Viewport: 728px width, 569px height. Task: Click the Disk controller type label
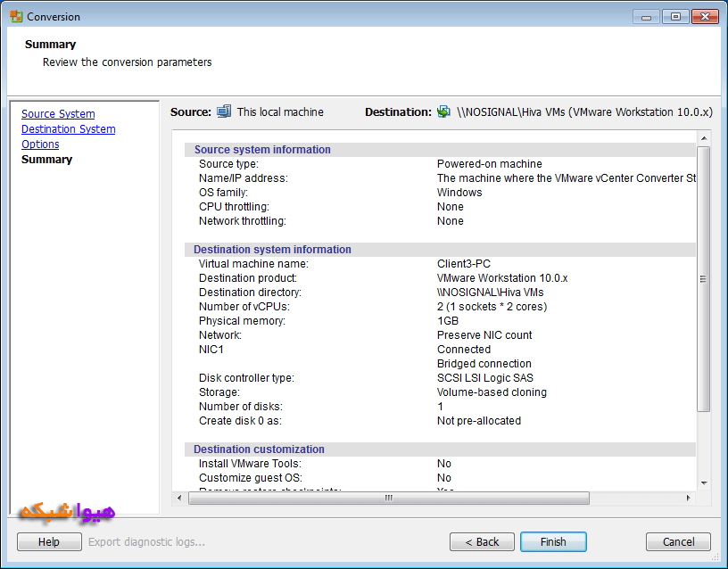point(246,378)
